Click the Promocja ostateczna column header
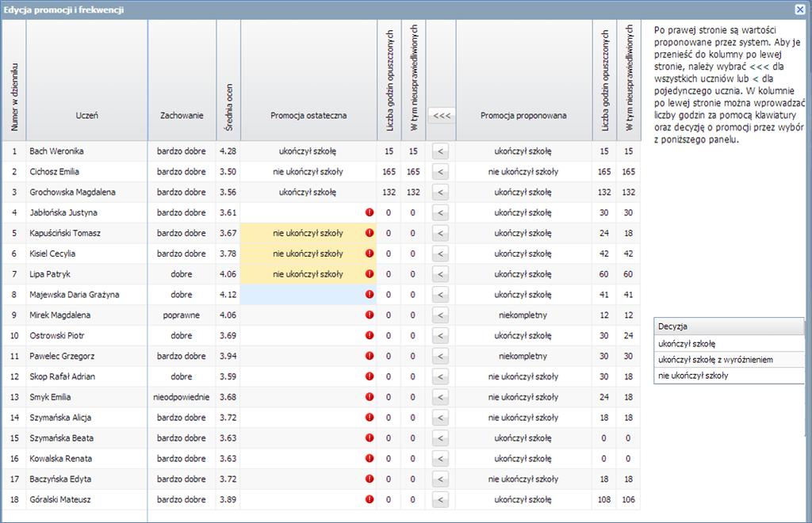This screenshot has height=523, width=812. click(x=308, y=80)
